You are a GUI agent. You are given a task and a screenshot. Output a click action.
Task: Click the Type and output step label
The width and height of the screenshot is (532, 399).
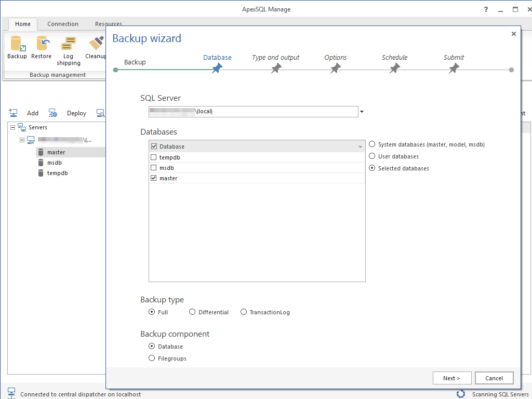click(x=275, y=57)
